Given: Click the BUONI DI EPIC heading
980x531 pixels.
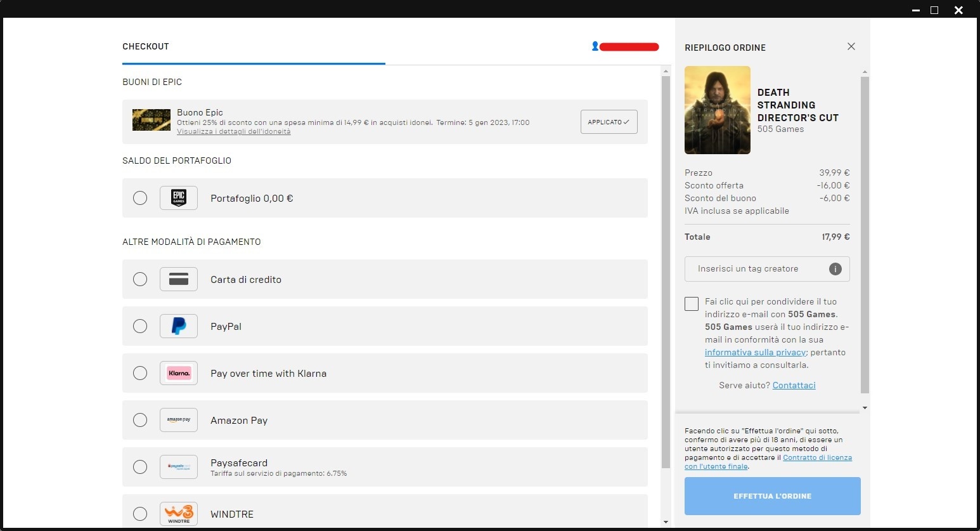Looking at the screenshot, I should point(152,82).
